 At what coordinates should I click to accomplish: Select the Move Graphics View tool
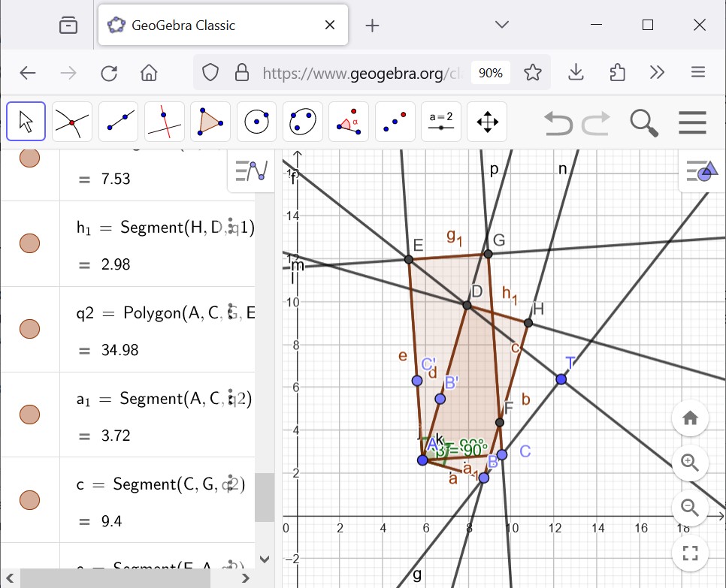pos(487,121)
